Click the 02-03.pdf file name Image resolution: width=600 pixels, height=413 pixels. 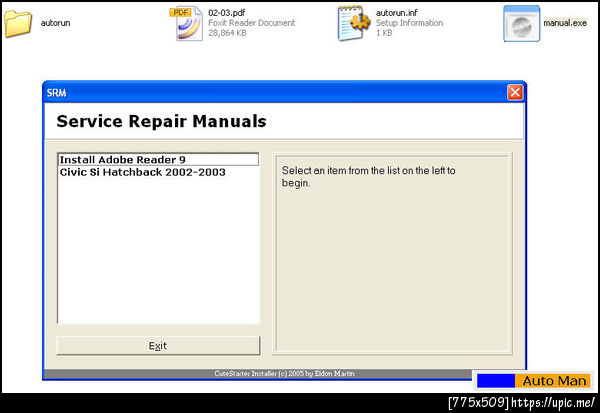[227, 13]
